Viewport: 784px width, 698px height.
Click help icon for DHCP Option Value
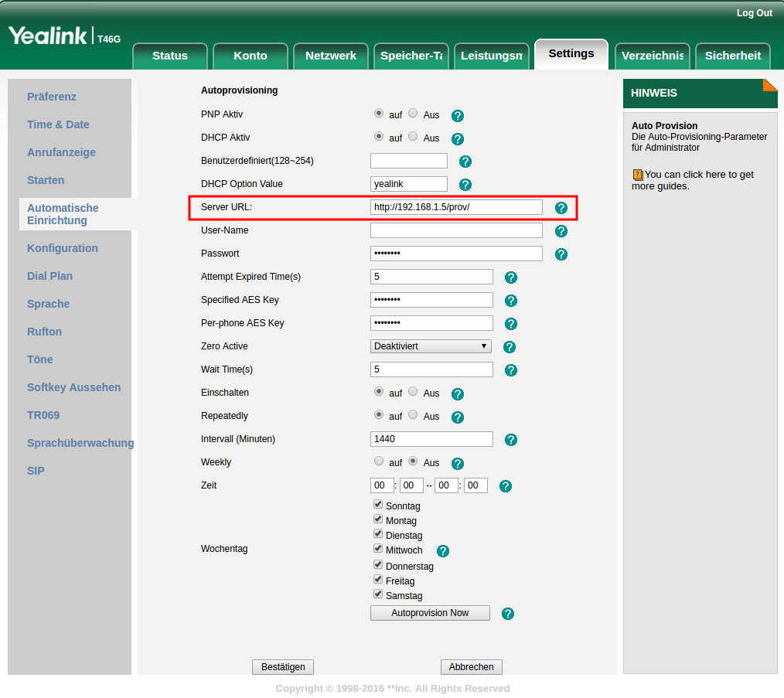(465, 185)
